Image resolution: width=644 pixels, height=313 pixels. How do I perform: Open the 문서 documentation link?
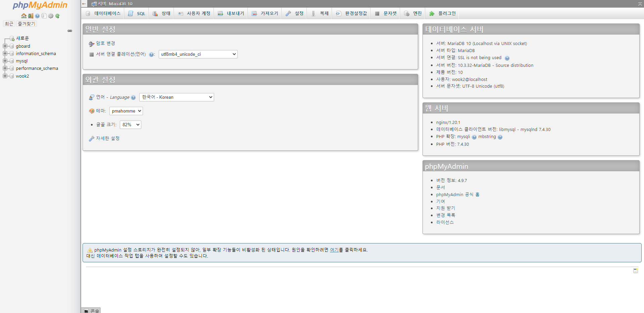[x=441, y=187]
